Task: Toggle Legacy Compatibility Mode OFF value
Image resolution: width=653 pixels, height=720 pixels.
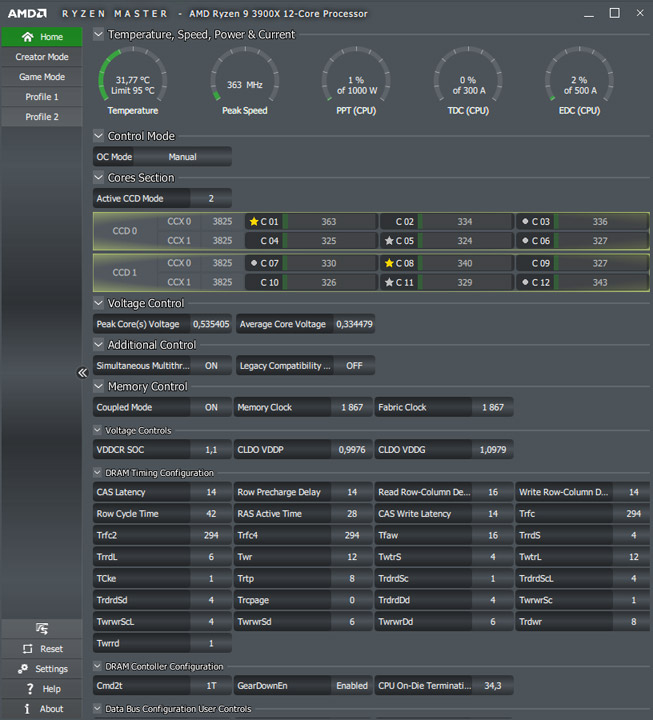Action: pyautogui.click(x=354, y=366)
